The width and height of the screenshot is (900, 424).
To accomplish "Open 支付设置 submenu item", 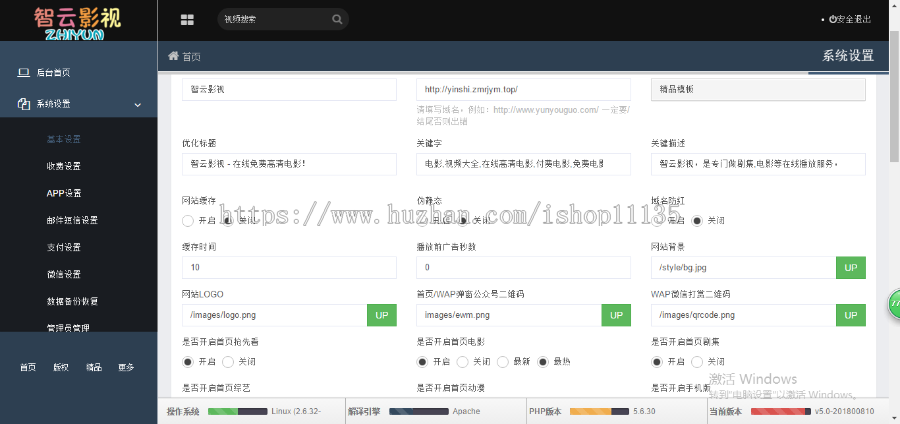I will click(64, 247).
